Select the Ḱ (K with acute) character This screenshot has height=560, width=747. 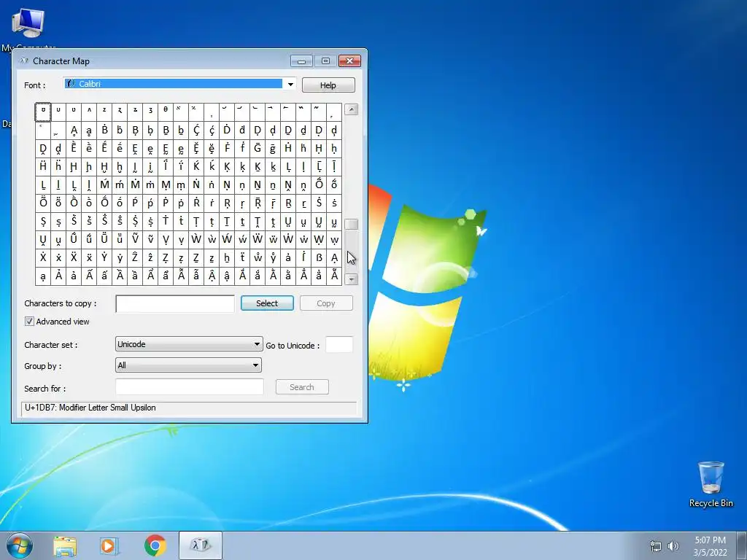(x=196, y=167)
